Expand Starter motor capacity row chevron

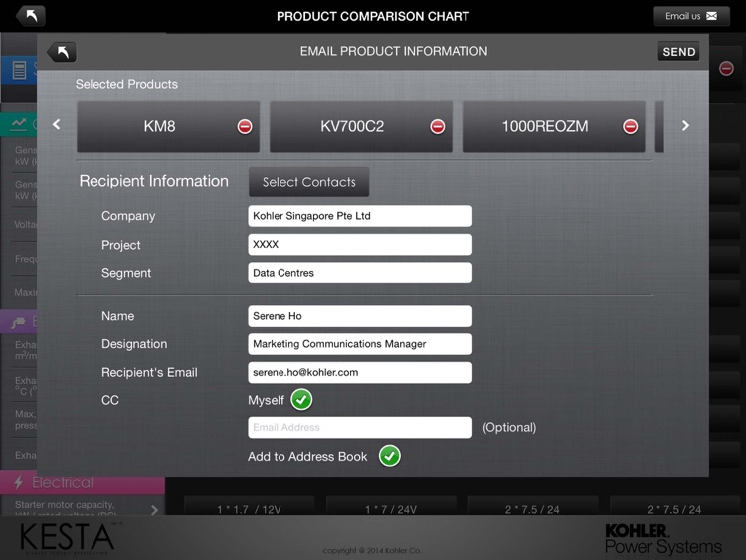pos(154,510)
